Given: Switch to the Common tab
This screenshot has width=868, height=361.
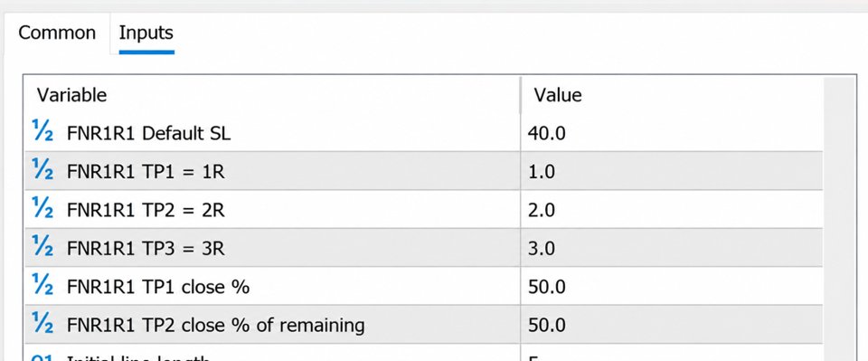Looking at the screenshot, I should pyautogui.click(x=57, y=33).
